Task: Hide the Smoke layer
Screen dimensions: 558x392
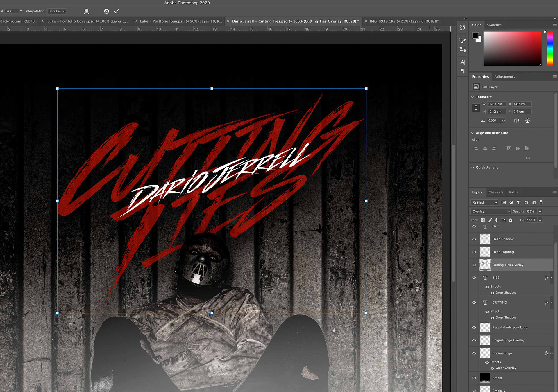Action: coord(474,378)
